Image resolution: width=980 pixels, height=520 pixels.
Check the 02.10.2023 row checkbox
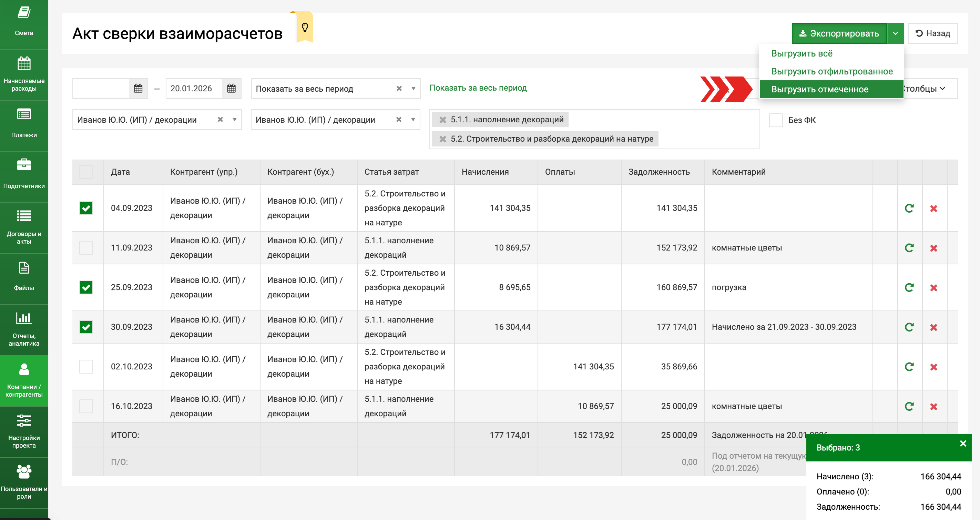(x=86, y=367)
